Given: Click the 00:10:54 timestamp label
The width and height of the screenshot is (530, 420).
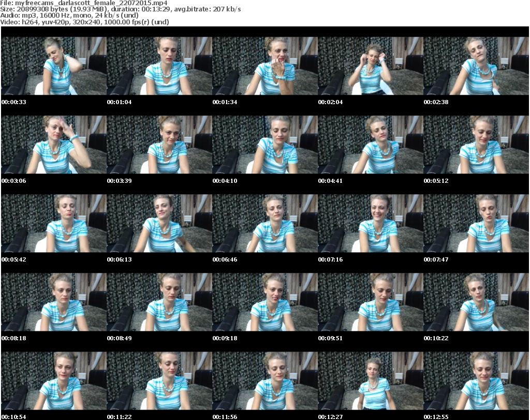Looking at the screenshot, I should [14, 417].
